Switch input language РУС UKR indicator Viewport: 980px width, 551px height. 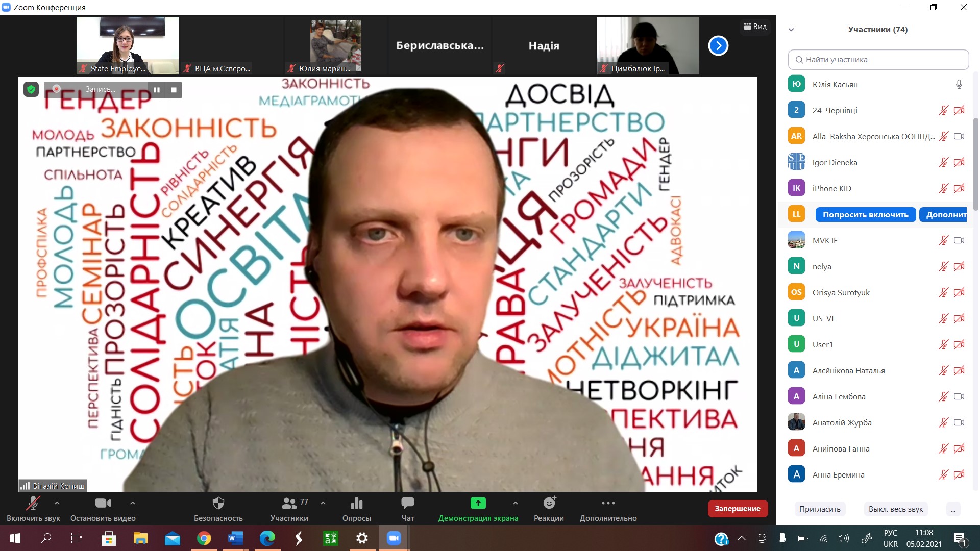click(891, 538)
